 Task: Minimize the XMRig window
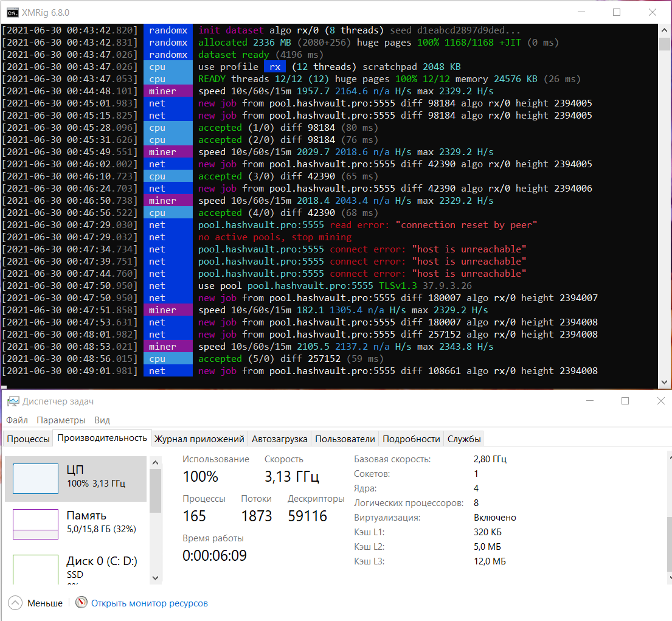point(581,12)
